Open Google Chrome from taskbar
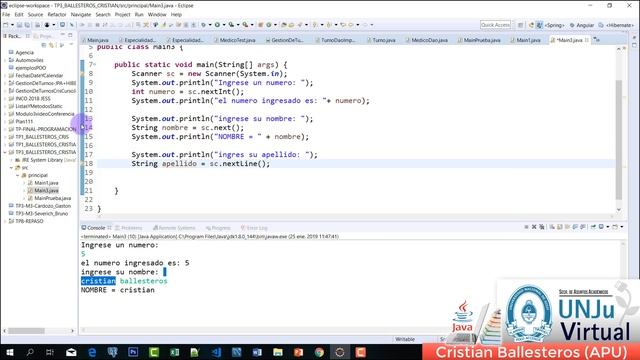This screenshot has width=640, height=360. pyautogui.click(x=319, y=352)
